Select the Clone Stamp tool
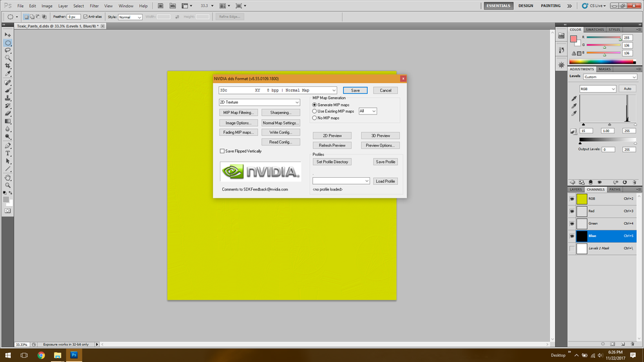 [8, 98]
